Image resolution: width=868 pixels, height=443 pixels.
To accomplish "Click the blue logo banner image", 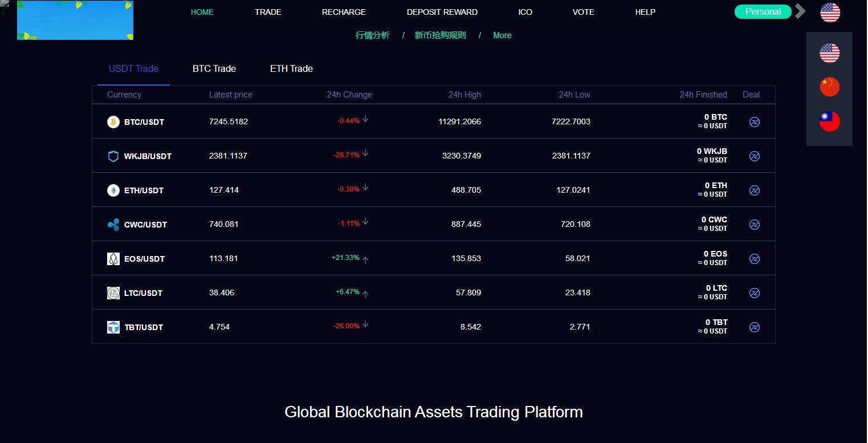I will tap(75, 20).
